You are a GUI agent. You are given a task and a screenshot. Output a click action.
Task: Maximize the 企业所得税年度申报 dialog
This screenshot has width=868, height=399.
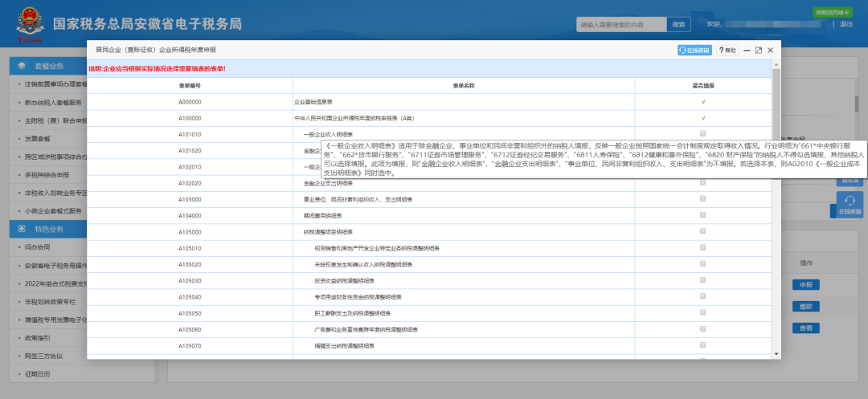point(759,51)
